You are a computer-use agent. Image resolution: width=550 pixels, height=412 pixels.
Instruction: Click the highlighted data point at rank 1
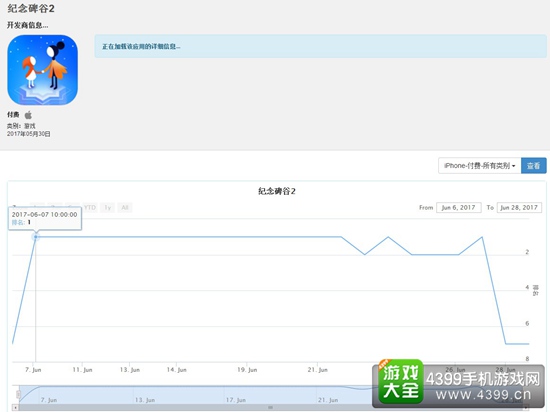click(x=35, y=237)
